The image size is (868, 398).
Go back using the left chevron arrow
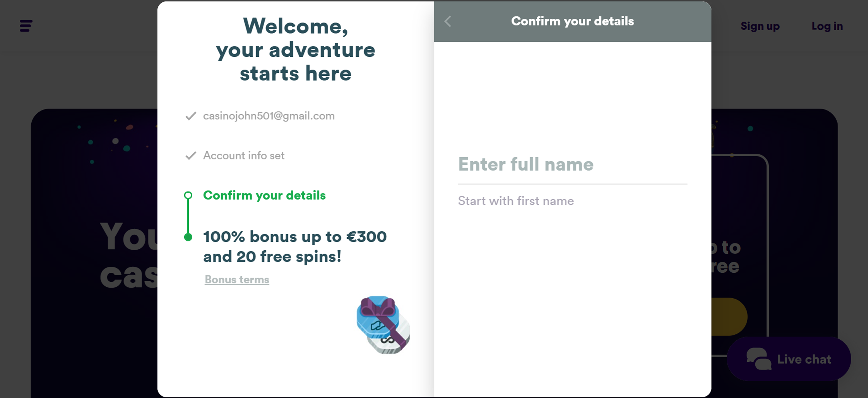448,21
